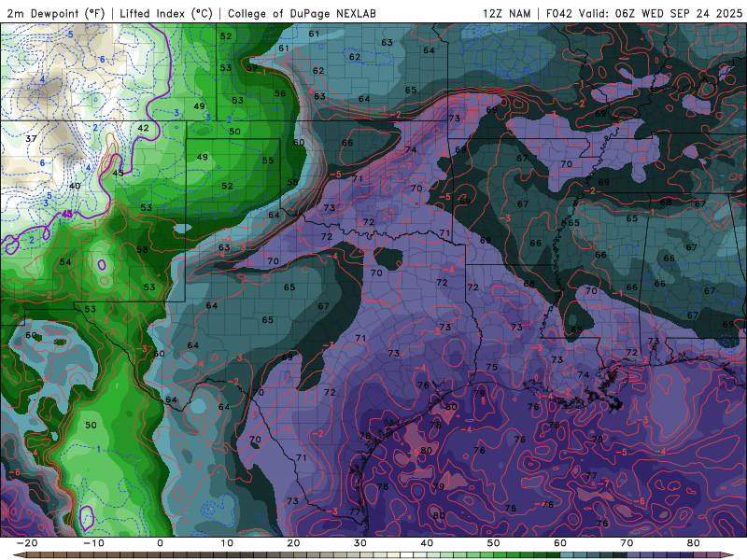Click the dewpoint value 59 on the map
747x560 pixels.
(x=251, y=67)
